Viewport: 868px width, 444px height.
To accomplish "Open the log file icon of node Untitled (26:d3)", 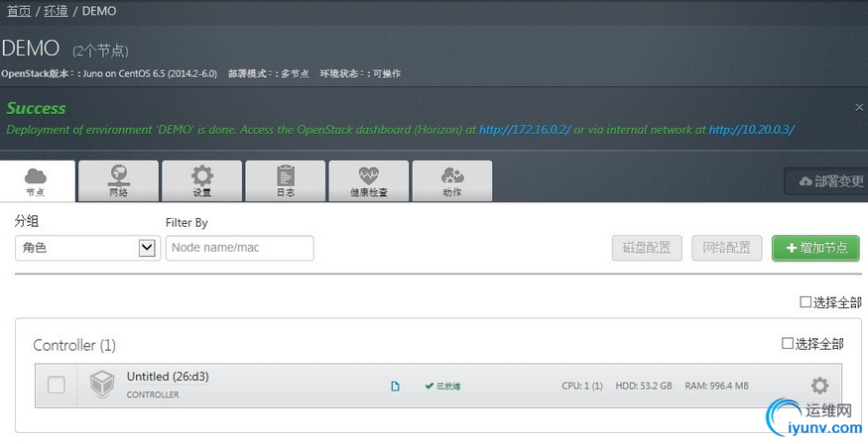I will [x=395, y=386].
